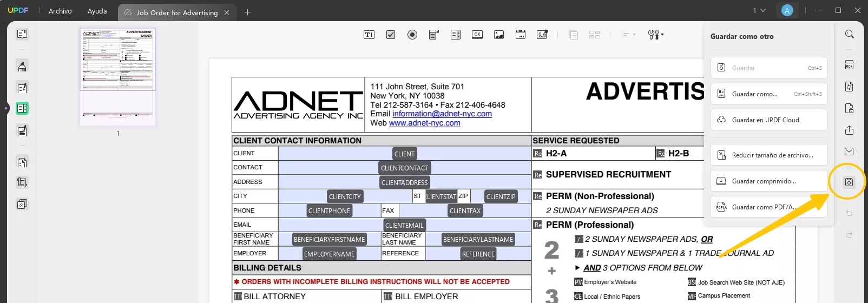Click the duplicate fields across pages icon

coord(574,35)
